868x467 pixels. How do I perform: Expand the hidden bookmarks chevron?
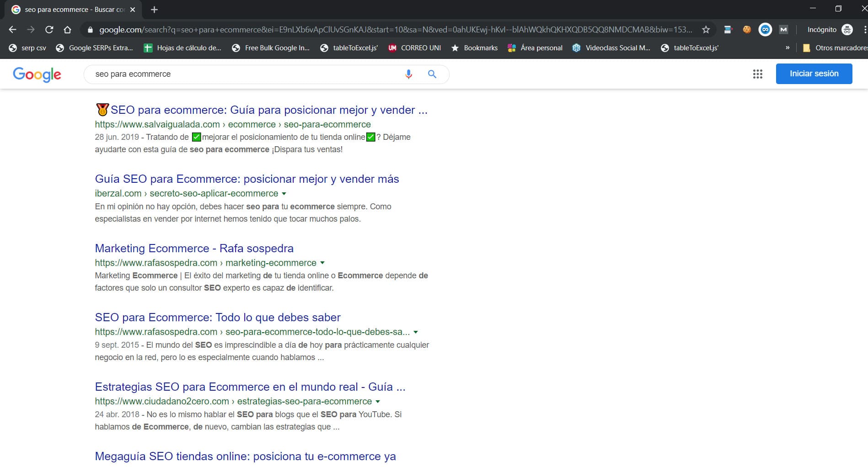(788, 48)
